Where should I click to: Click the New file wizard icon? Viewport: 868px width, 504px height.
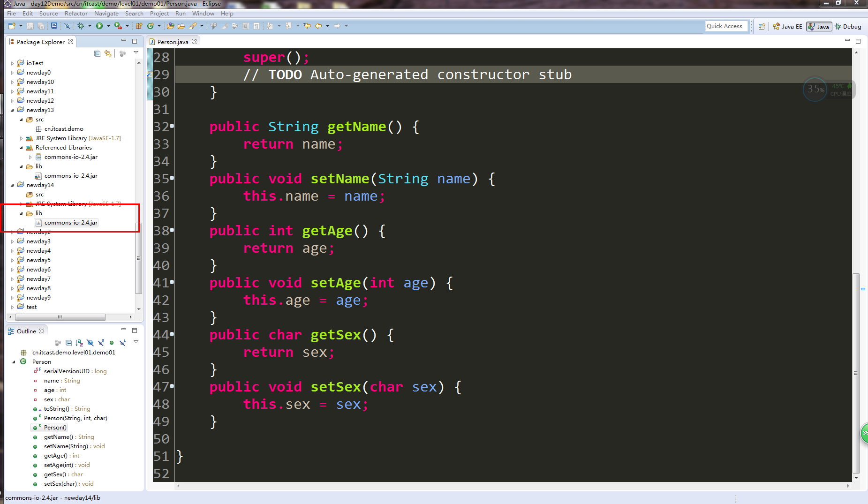pyautogui.click(x=12, y=26)
